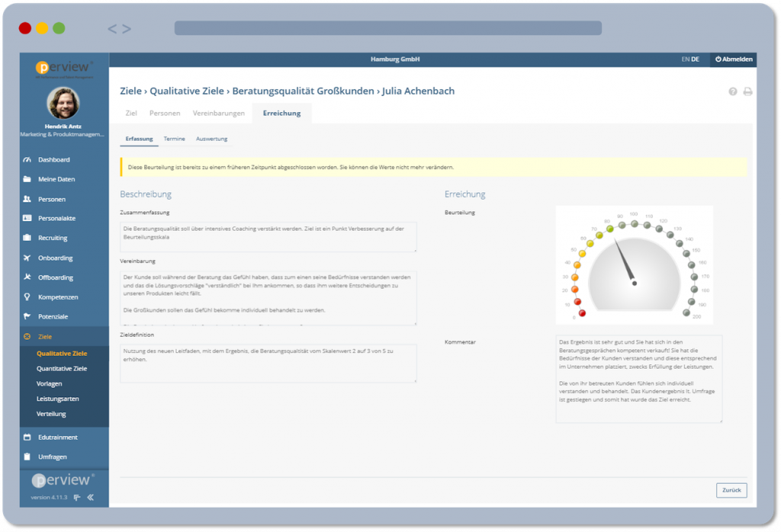This screenshot has width=781, height=532.
Task: Expand the Personalakte sidebar section
Action: [56, 219]
